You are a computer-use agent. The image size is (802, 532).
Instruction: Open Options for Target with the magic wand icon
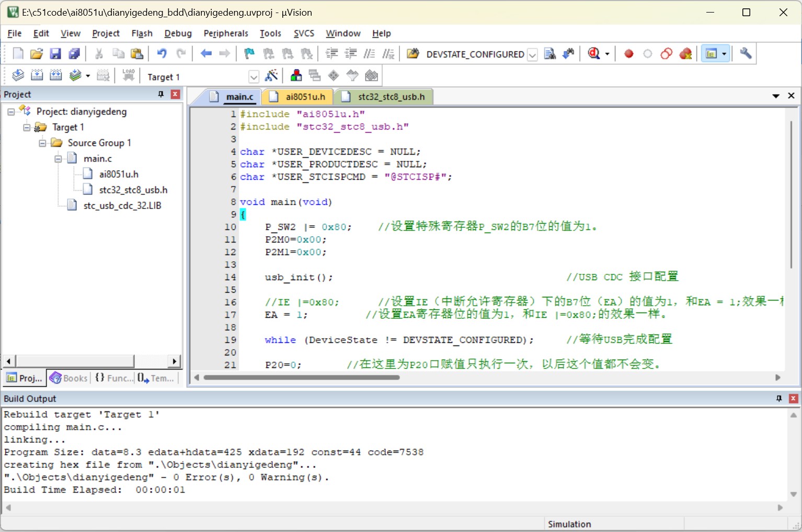[x=271, y=75]
